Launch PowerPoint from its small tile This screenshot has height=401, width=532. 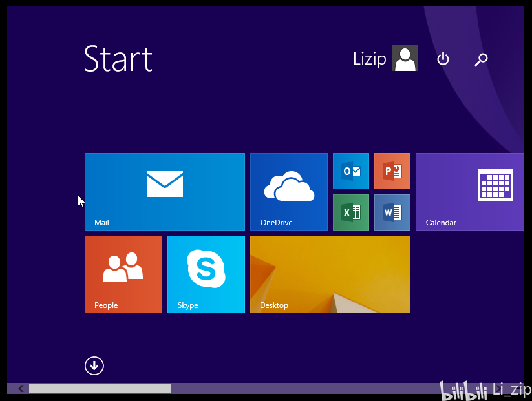[392, 171]
